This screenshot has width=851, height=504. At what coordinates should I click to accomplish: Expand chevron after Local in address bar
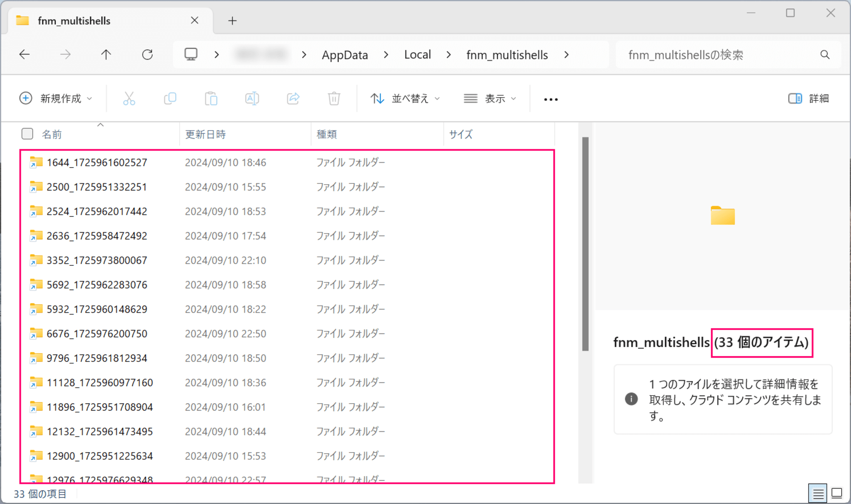pos(448,55)
